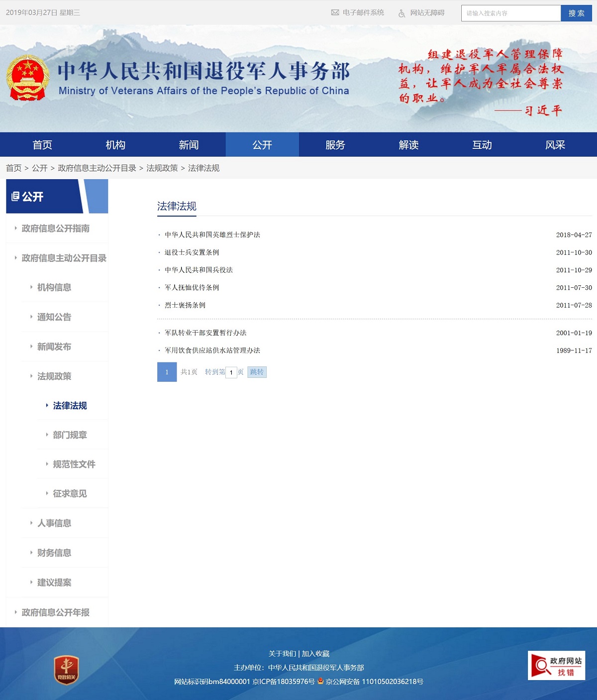
Task: Click 法规政策 in the breadcrumb trail
Action: click(x=162, y=168)
